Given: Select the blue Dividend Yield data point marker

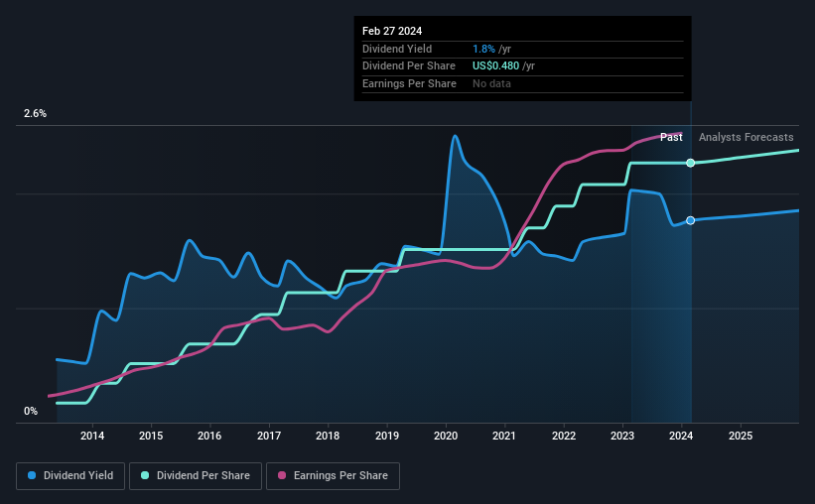Looking at the screenshot, I should (690, 221).
